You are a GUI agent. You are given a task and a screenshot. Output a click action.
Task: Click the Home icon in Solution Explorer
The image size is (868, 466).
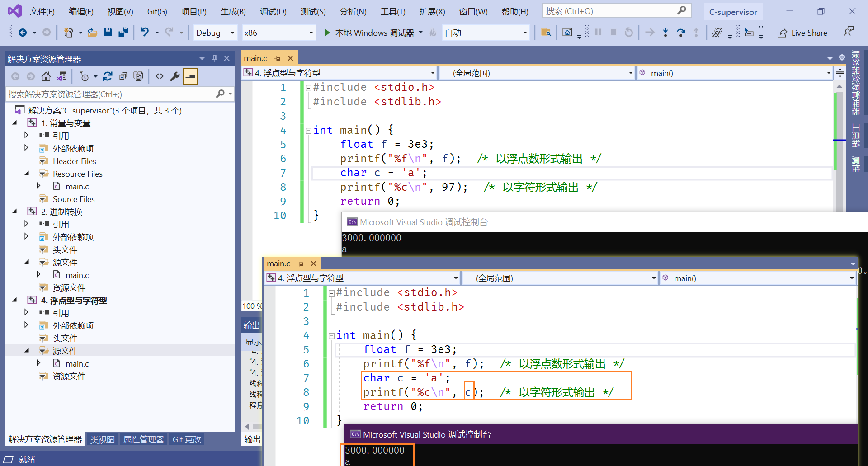point(46,76)
